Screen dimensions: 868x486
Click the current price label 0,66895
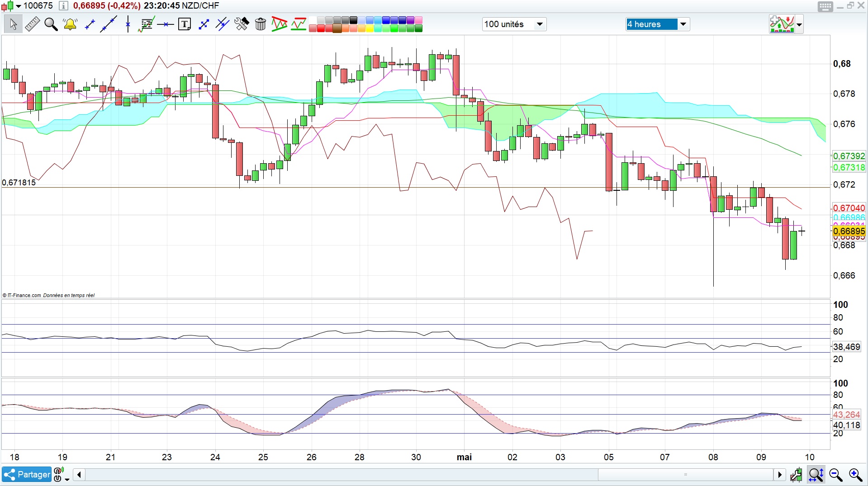pos(849,231)
